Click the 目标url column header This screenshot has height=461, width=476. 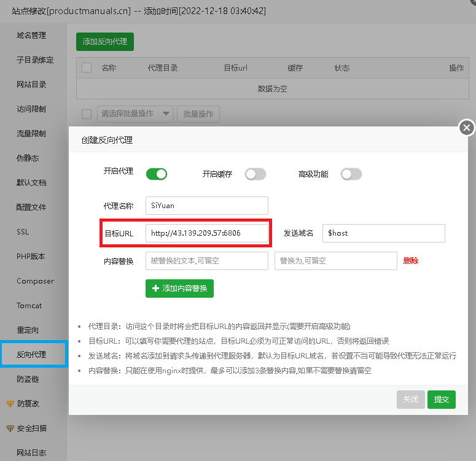[236, 68]
